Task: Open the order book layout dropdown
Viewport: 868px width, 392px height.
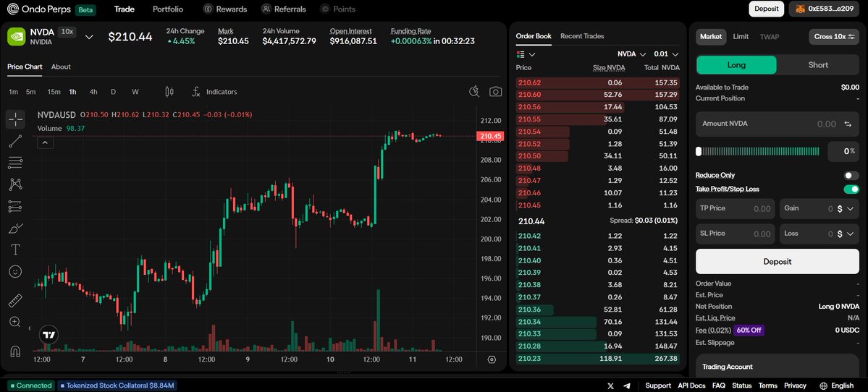Action: tap(526, 54)
